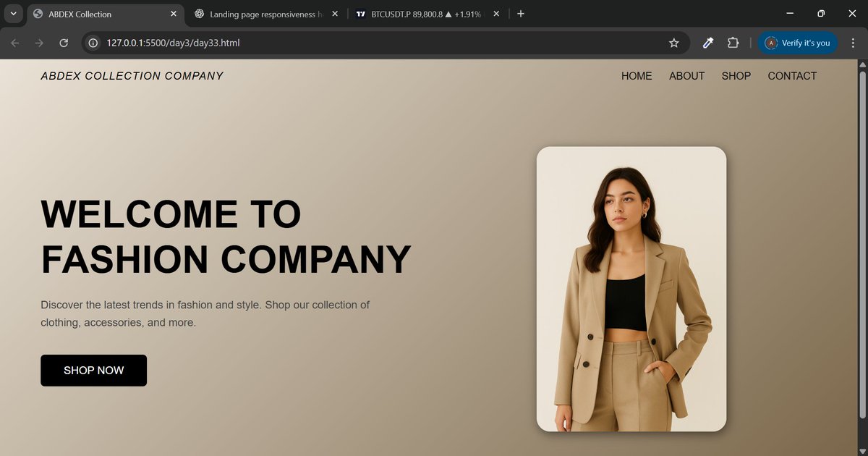The width and height of the screenshot is (868, 456).
Task: Open a new tab with the plus icon
Action: pyautogui.click(x=520, y=13)
